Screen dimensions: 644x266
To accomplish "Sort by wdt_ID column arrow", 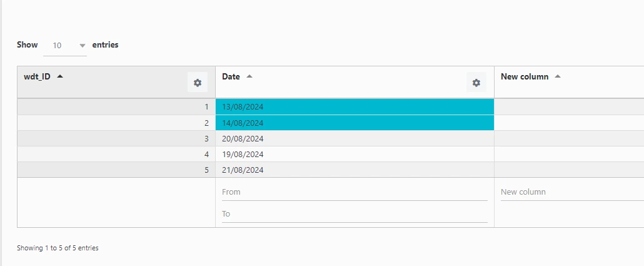I will click(60, 76).
